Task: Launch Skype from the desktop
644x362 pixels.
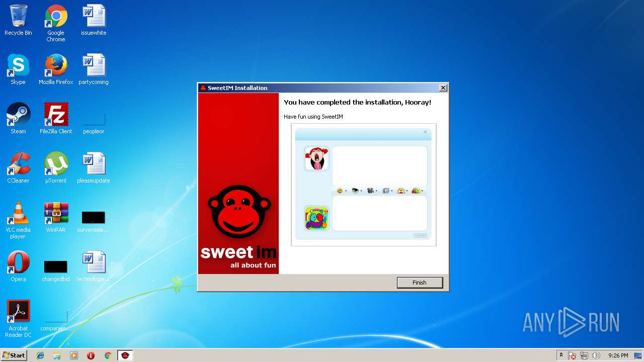Action: tap(18, 69)
